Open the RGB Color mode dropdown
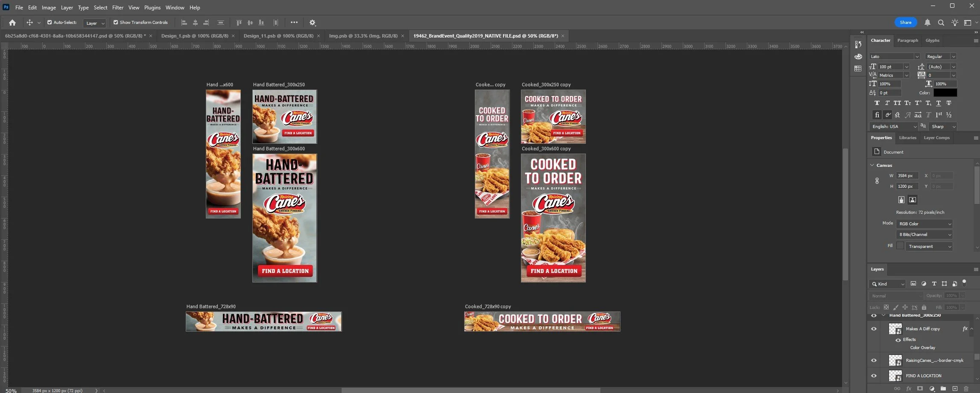Viewport: 980px width, 393px height. [x=924, y=224]
